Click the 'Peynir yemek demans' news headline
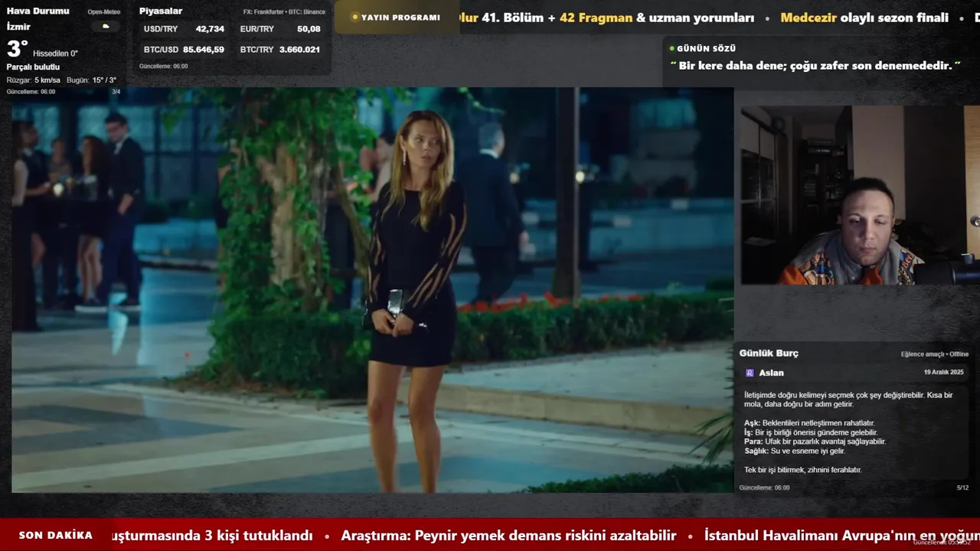 coord(508,536)
